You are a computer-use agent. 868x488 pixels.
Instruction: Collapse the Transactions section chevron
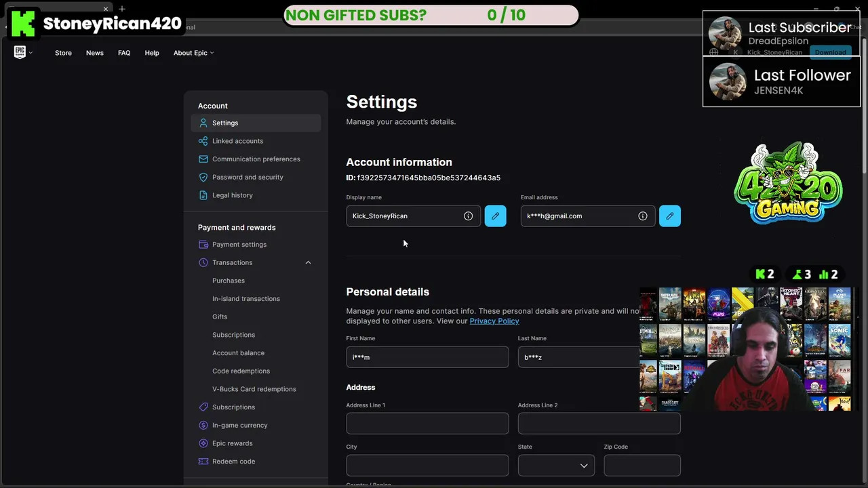pyautogui.click(x=308, y=262)
